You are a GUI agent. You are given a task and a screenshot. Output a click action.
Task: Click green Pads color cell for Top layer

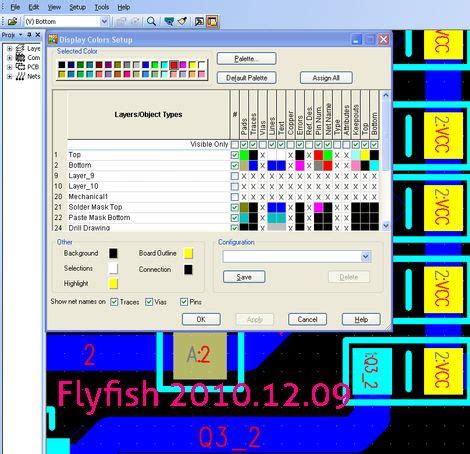[x=244, y=155]
